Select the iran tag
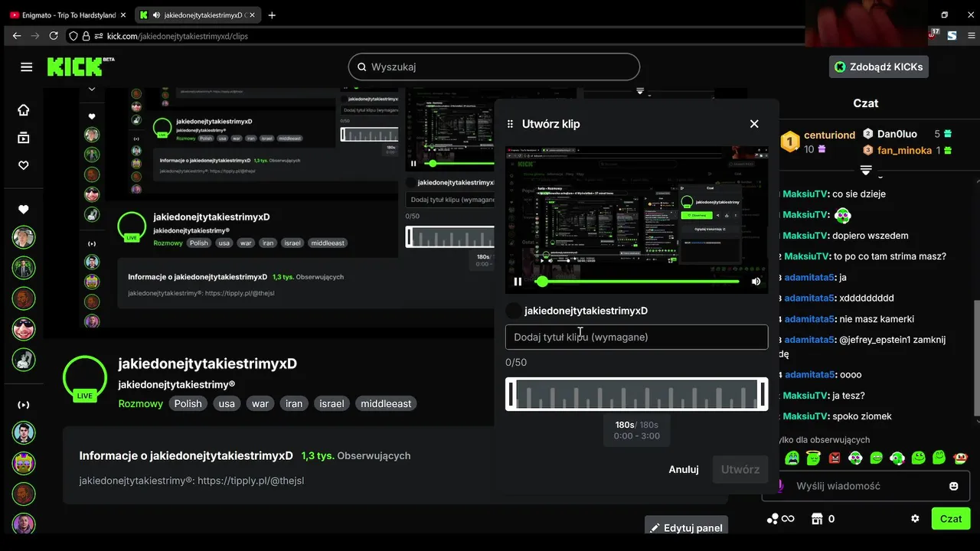 pyautogui.click(x=294, y=403)
